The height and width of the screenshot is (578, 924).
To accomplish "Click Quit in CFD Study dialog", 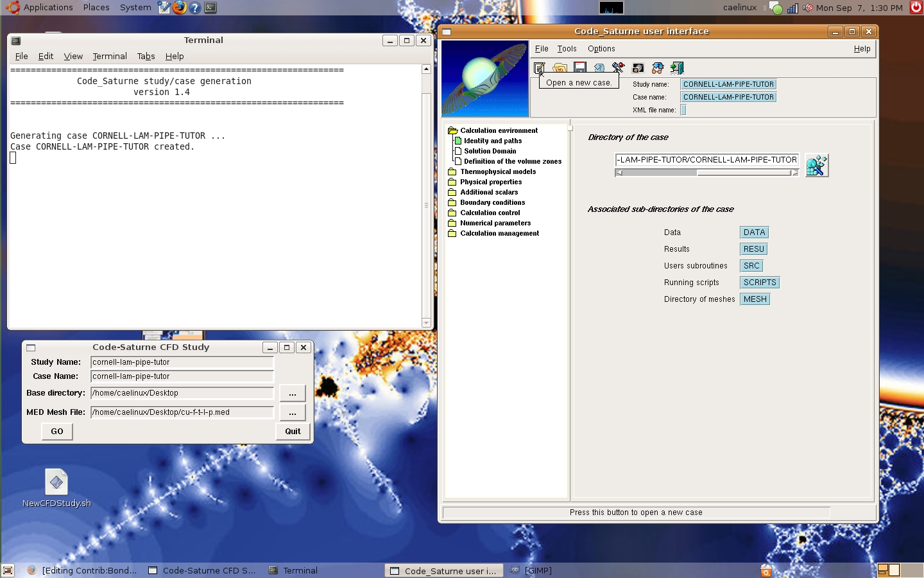I will coord(293,432).
